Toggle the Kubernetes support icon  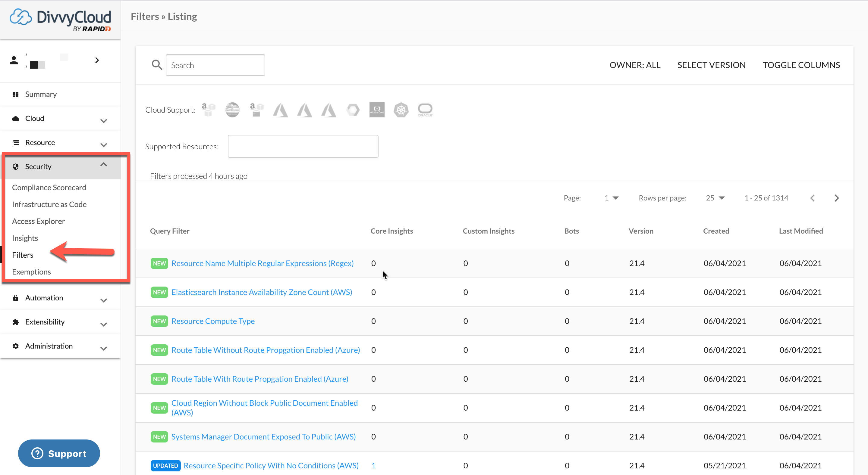(x=401, y=110)
